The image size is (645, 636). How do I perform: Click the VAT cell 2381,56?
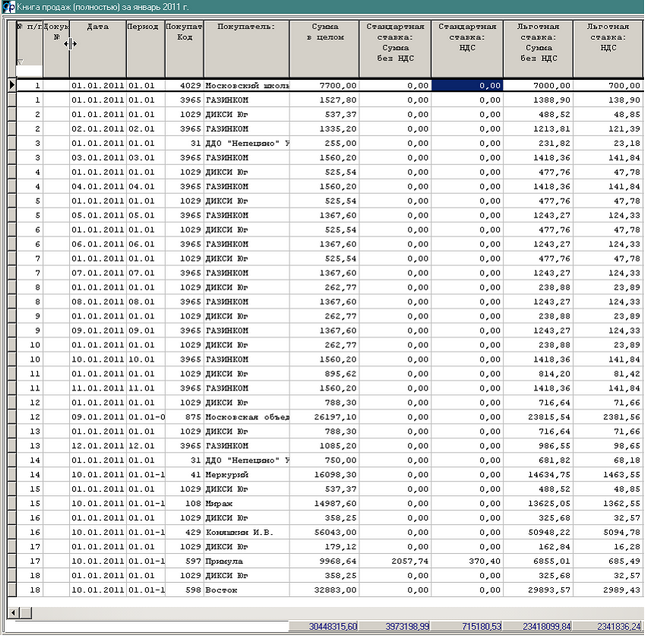[x=608, y=417]
